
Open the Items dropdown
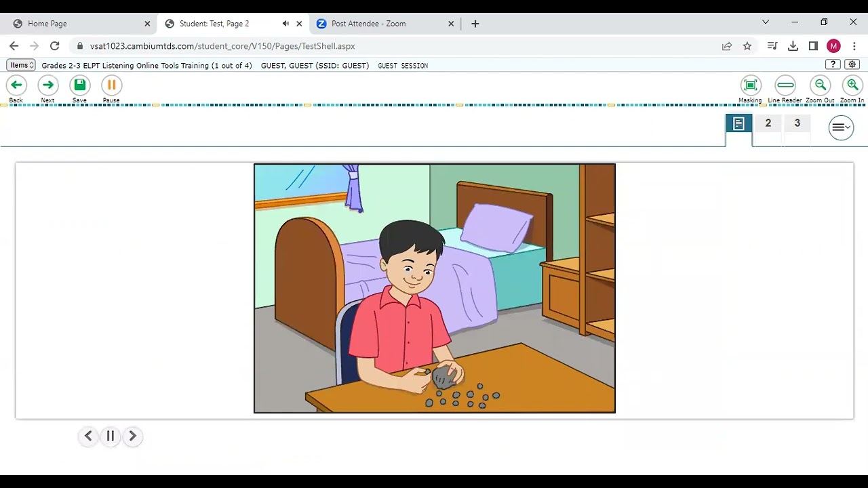21,65
